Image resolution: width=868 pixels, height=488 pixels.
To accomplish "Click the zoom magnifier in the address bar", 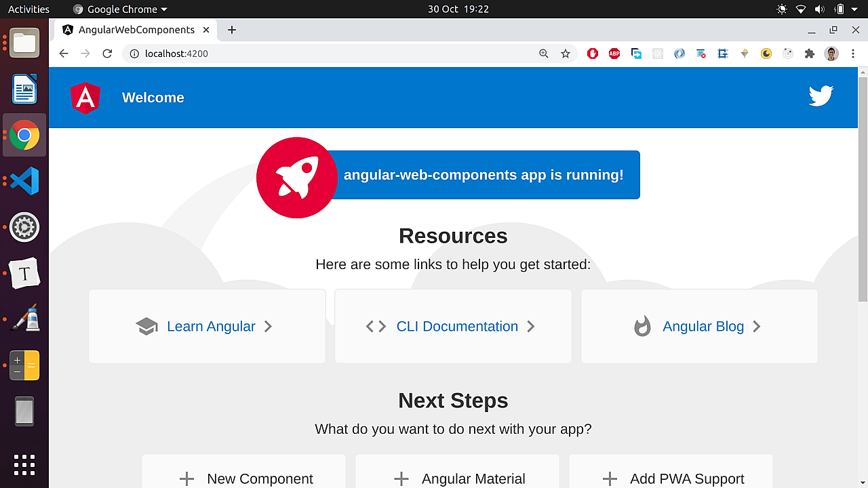I will (544, 54).
